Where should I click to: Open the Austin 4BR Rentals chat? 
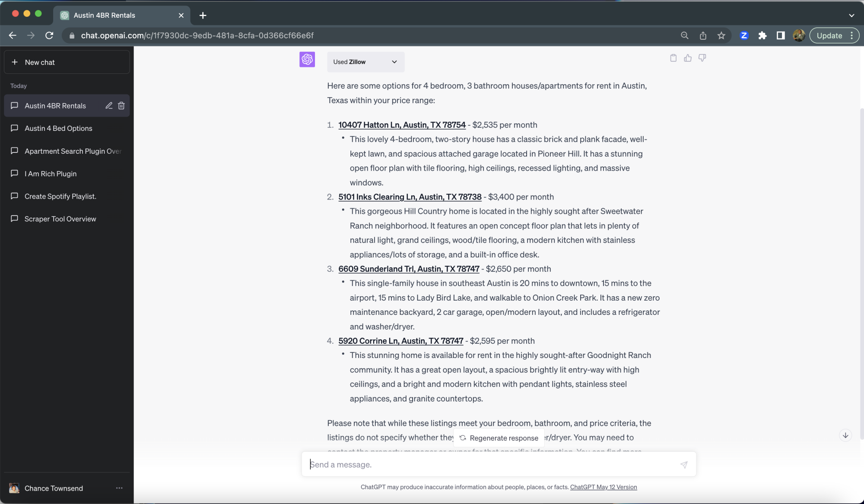(x=54, y=106)
